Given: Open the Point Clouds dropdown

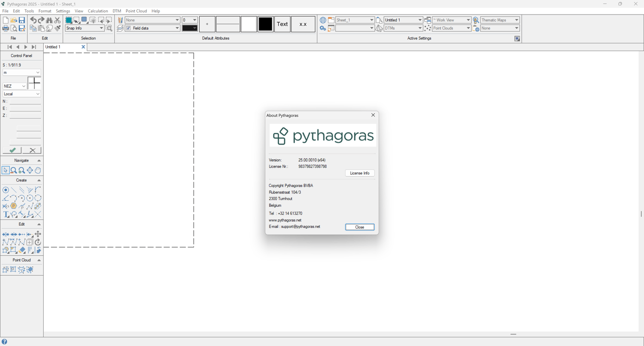Looking at the screenshot, I should click(x=452, y=28).
